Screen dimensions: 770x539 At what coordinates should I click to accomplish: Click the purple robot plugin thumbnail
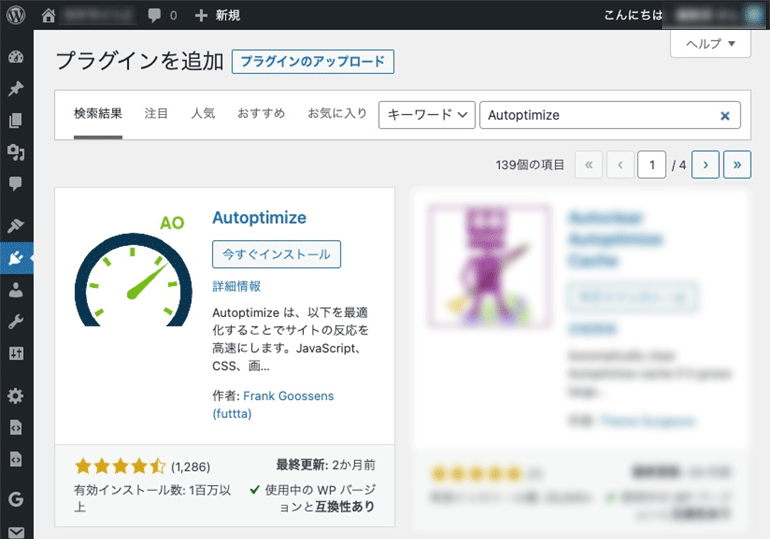[489, 265]
